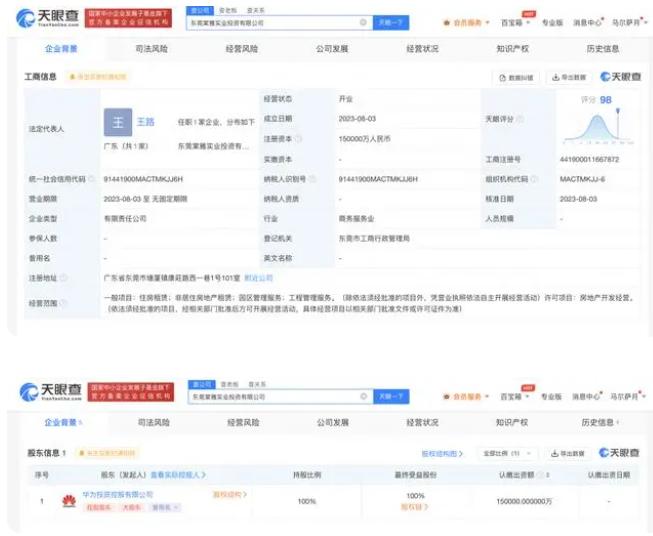This screenshot has height=536, width=653.
Task: Open the 全部比例 filter dropdown
Action: [507, 453]
